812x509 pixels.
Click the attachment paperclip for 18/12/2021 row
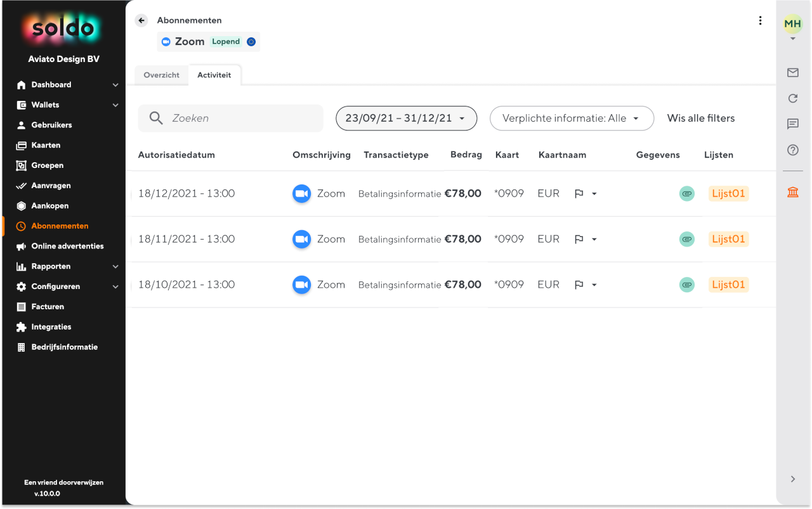(686, 193)
